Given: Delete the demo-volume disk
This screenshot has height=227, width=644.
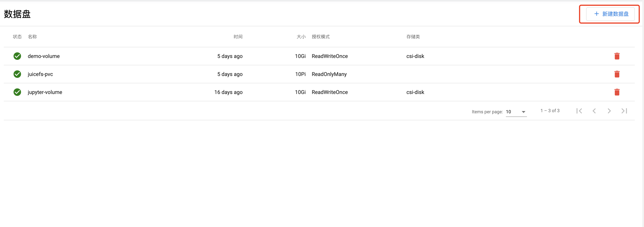Looking at the screenshot, I should (617, 56).
